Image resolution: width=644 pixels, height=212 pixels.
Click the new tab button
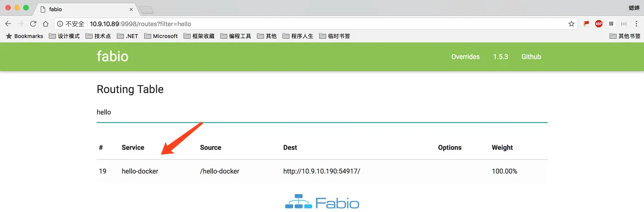click(x=146, y=10)
